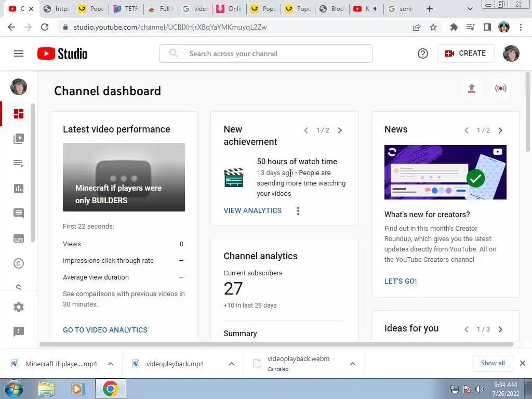The image size is (532, 399).
Task: Open the Chrome three-dot menu
Action: [x=521, y=27]
